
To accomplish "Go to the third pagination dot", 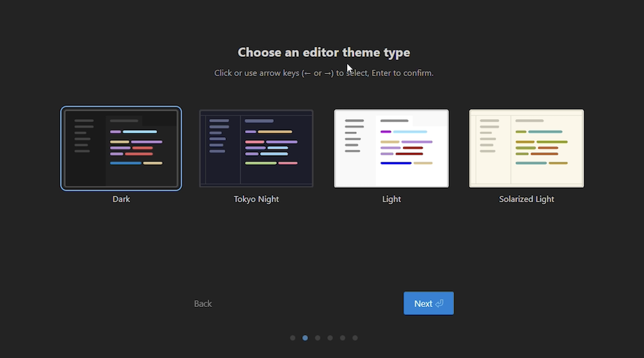I will [x=317, y=337].
